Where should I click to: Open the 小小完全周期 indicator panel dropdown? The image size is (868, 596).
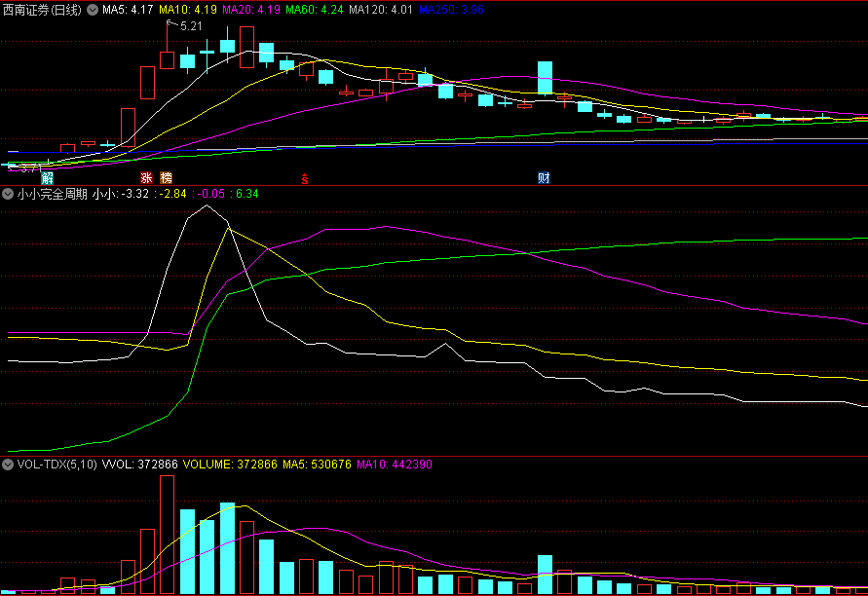tap(8, 194)
